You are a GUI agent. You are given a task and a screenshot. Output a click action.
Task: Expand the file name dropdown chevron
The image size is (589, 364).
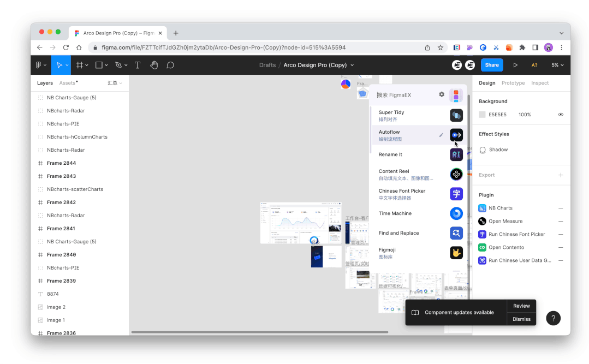[x=352, y=65]
